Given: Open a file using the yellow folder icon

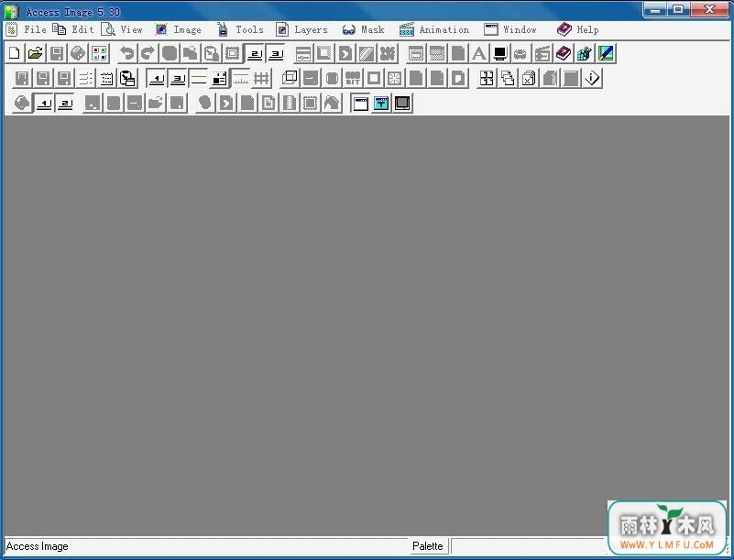Looking at the screenshot, I should (x=35, y=53).
